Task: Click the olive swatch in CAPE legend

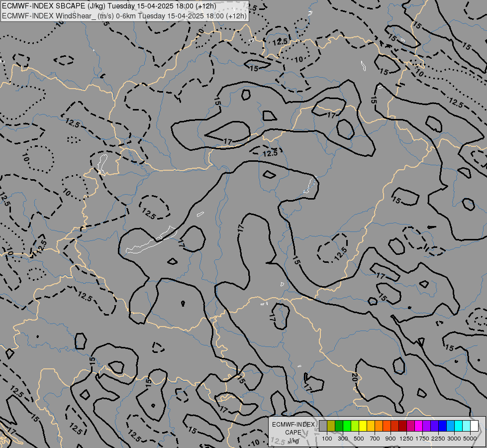Action: coord(331,426)
